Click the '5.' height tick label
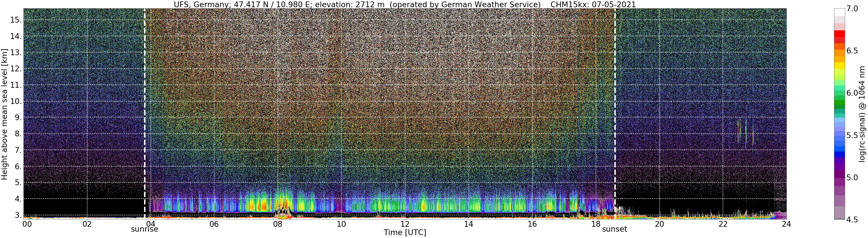Viewport: 868px width, 238px height. coord(18,183)
